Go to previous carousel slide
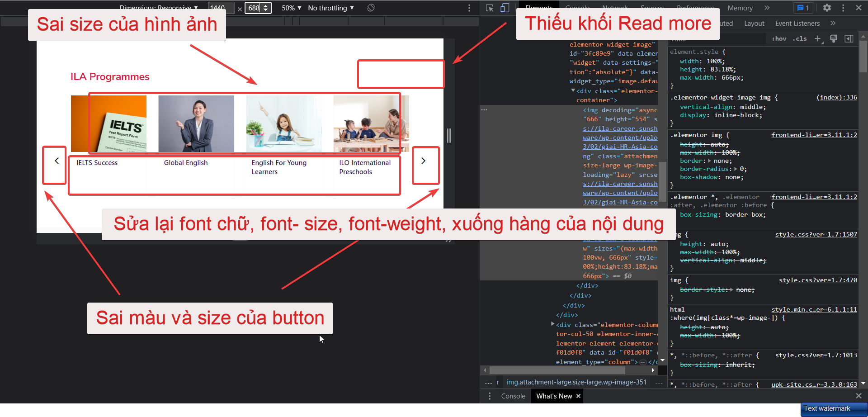Viewport: 868px width, 417px height. (x=57, y=161)
